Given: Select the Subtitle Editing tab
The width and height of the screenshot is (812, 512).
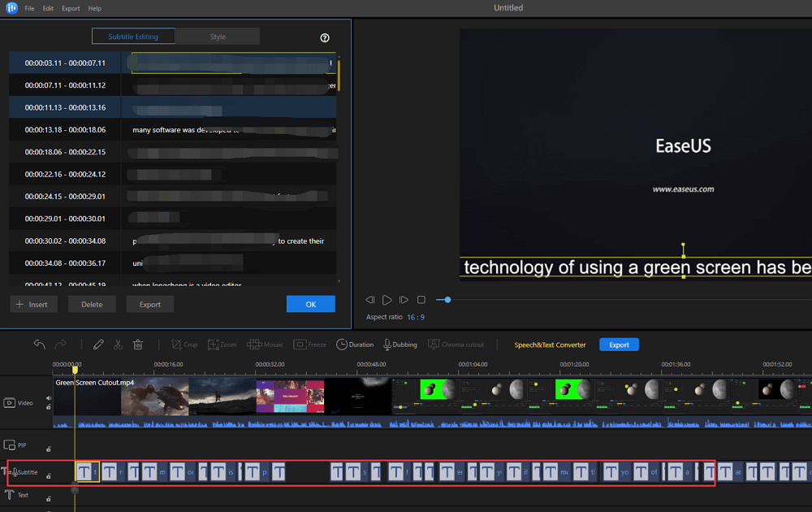Looking at the screenshot, I should tap(133, 37).
